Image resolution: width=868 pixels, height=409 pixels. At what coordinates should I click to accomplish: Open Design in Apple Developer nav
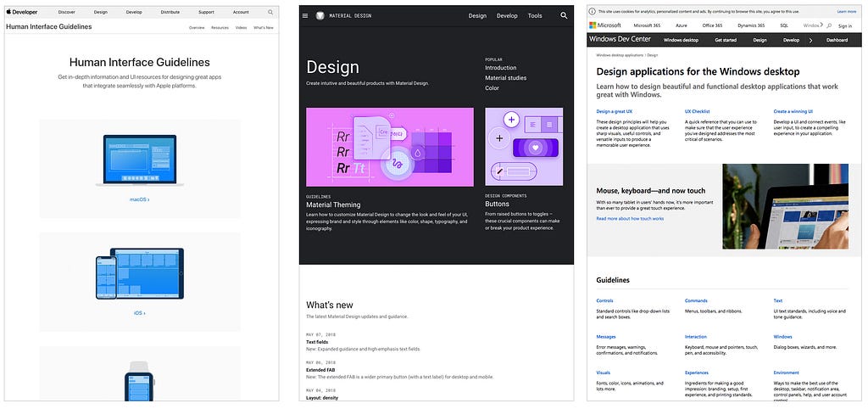[101, 12]
